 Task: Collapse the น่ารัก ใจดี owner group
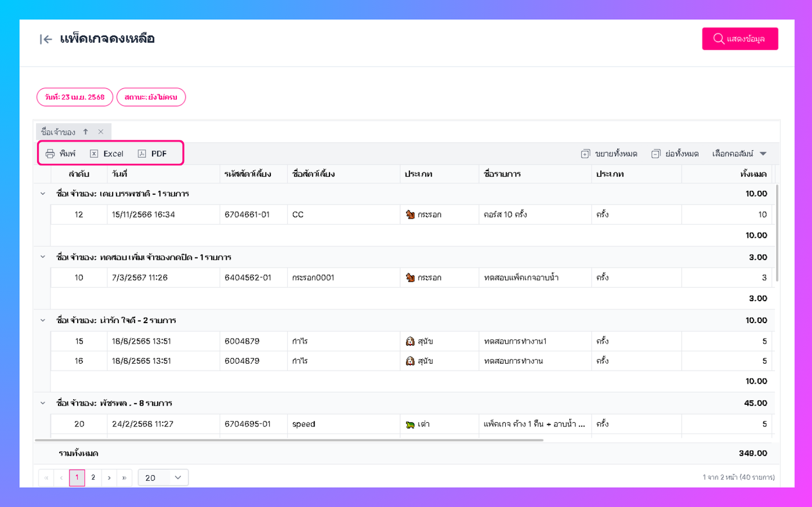tap(42, 320)
